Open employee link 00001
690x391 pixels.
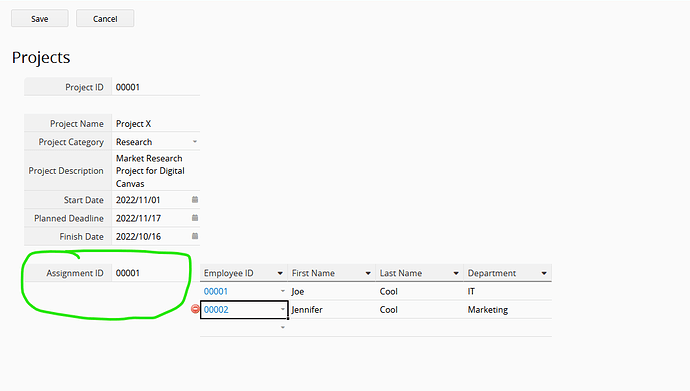pyautogui.click(x=216, y=291)
